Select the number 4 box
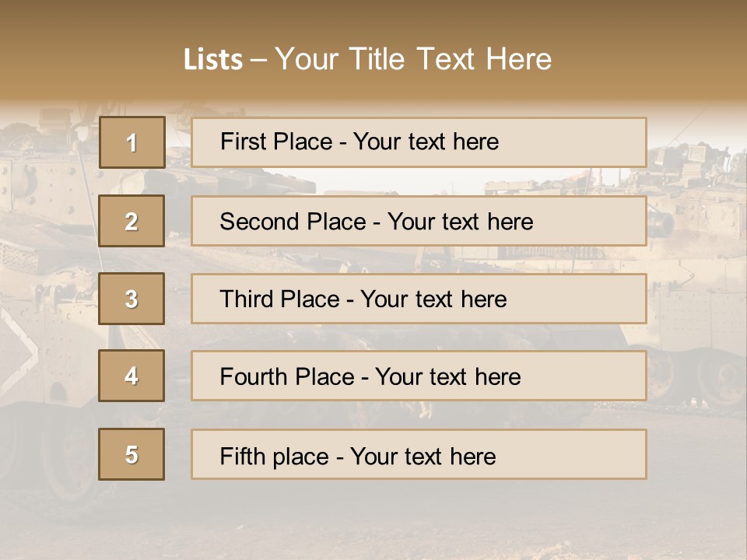747x560 pixels. (x=132, y=376)
